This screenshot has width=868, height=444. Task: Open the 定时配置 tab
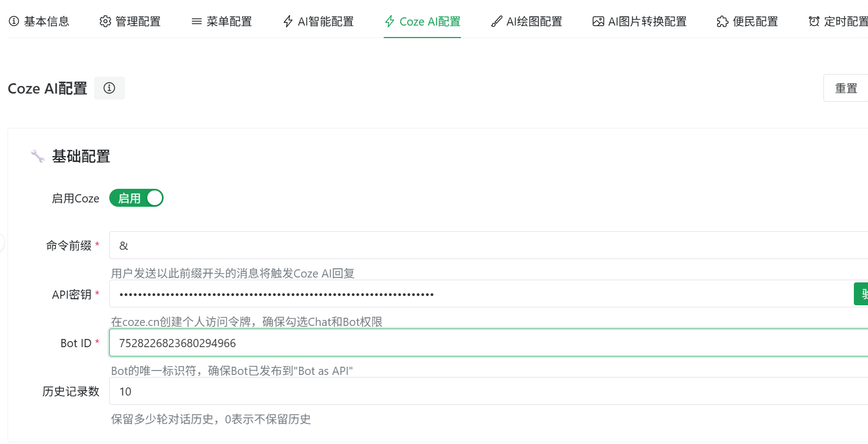[838, 21]
